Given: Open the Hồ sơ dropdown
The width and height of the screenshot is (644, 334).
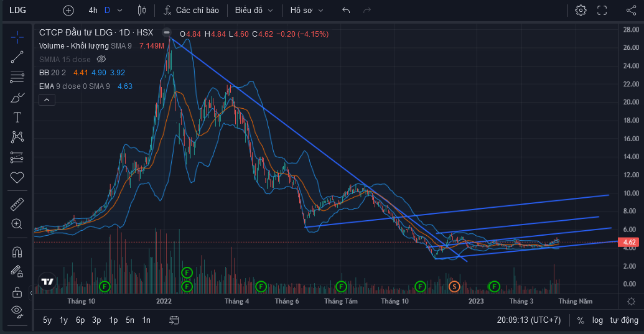Looking at the screenshot, I should (x=307, y=10).
